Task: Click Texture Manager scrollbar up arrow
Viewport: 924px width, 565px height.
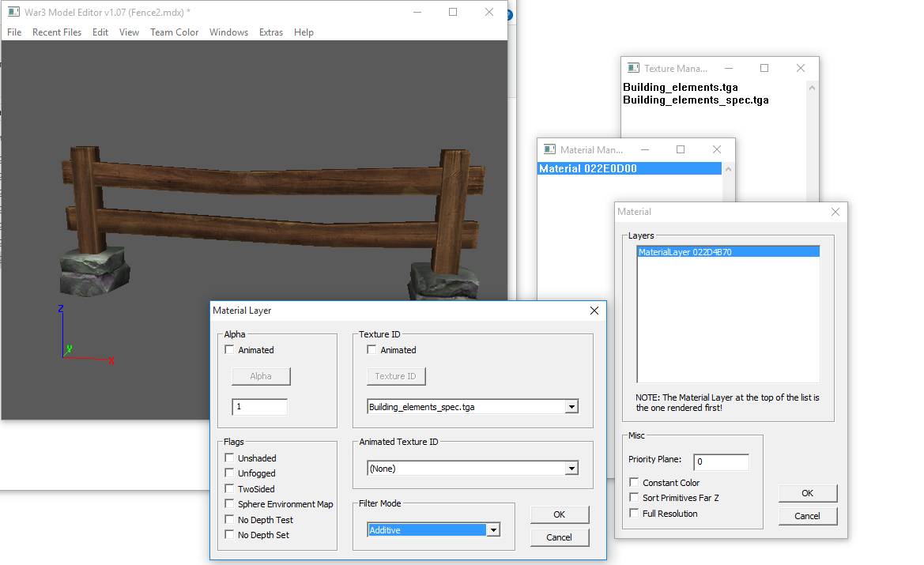Action: (812, 88)
